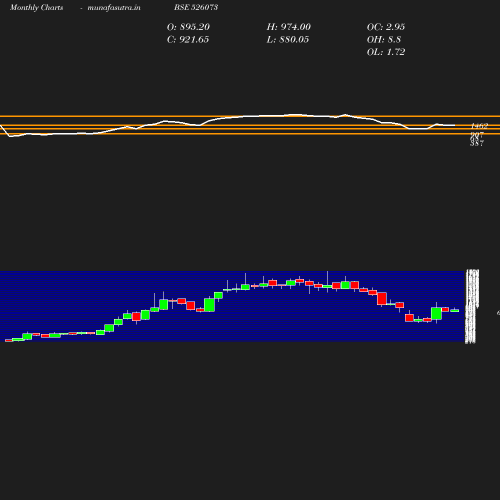Click the "OH: 8.8" value
The height and width of the screenshot is (500, 500).
(x=384, y=40)
